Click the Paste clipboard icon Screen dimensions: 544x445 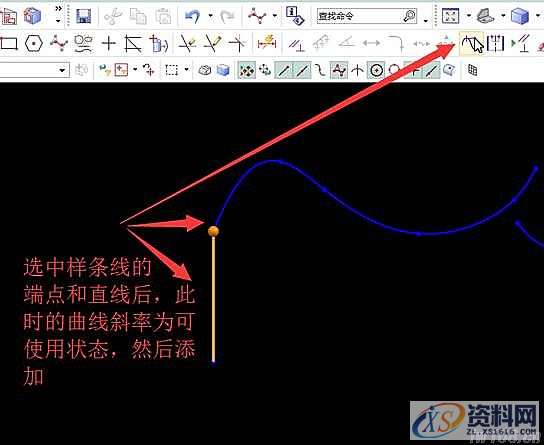click(163, 16)
